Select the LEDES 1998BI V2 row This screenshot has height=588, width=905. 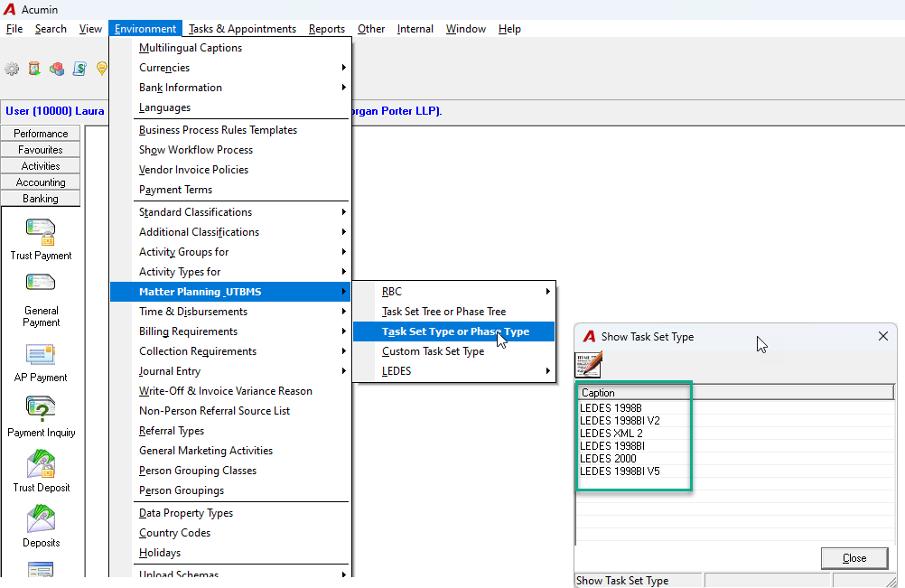pyautogui.click(x=735, y=421)
